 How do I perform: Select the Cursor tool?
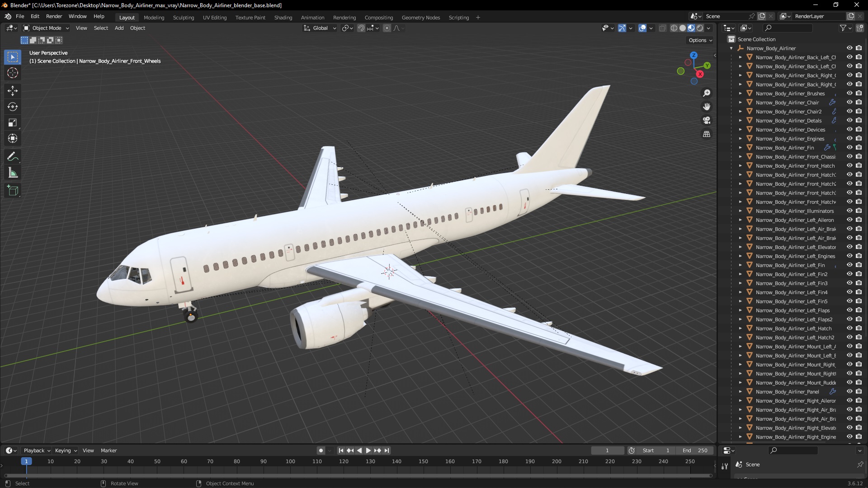click(13, 73)
